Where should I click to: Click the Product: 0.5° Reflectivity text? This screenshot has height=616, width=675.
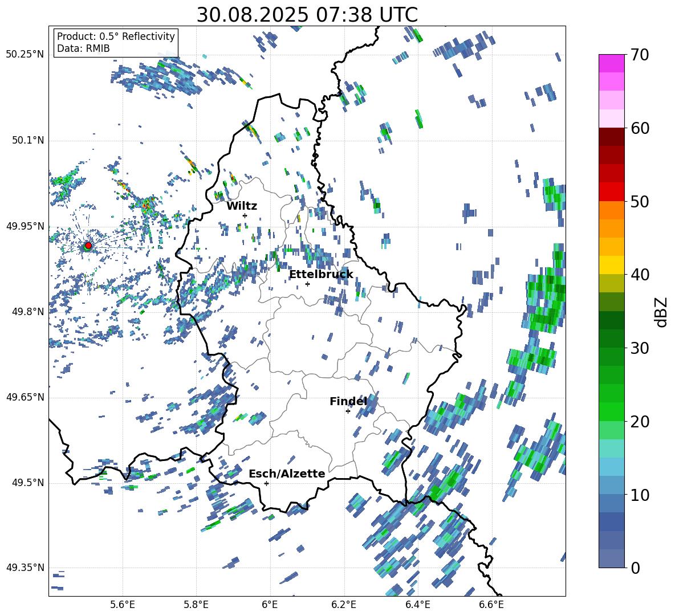[116, 36]
